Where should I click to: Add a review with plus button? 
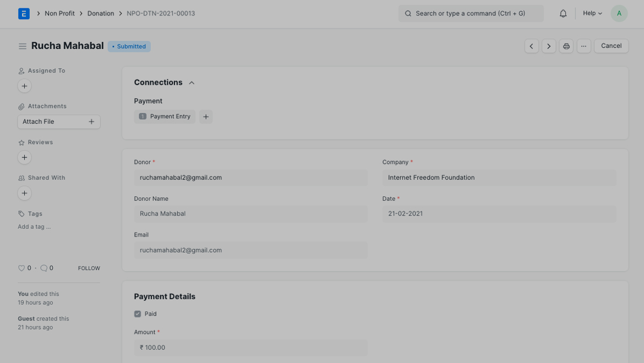pyautogui.click(x=24, y=157)
